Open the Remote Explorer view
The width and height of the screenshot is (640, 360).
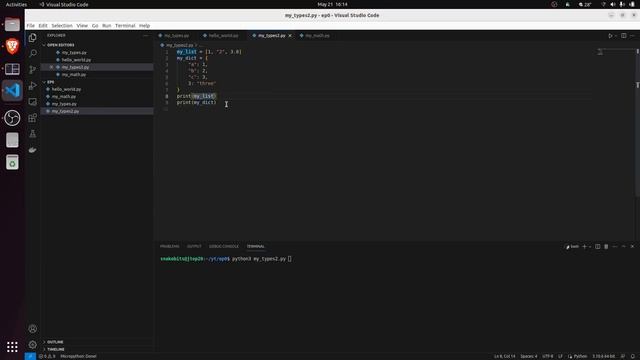pyautogui.click(x=33, y=102)
